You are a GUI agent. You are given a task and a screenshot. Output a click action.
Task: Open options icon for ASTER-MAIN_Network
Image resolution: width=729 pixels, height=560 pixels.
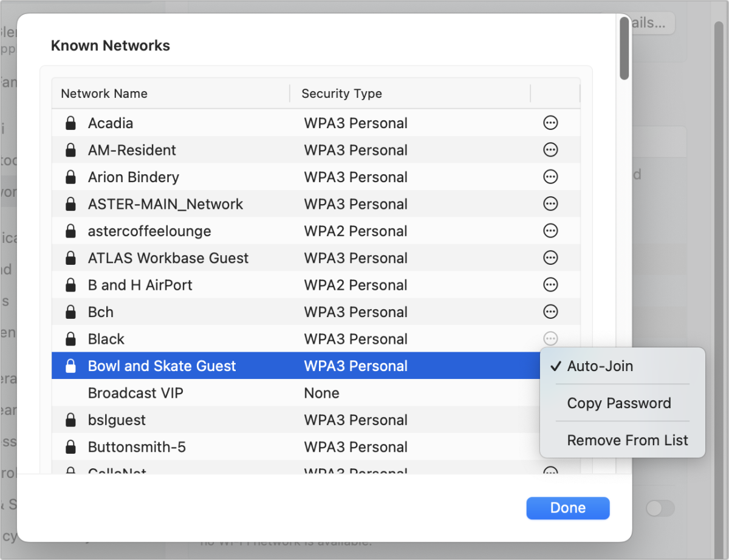[550, 204]
